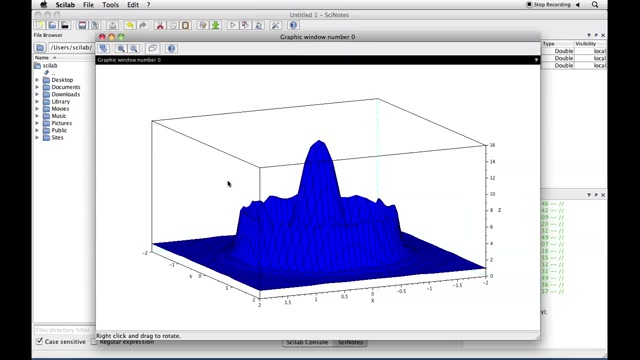Click the Rotate tool in graphic window toolbar
The height and width of the screenshot is (360, 640).
pos(103,48)
